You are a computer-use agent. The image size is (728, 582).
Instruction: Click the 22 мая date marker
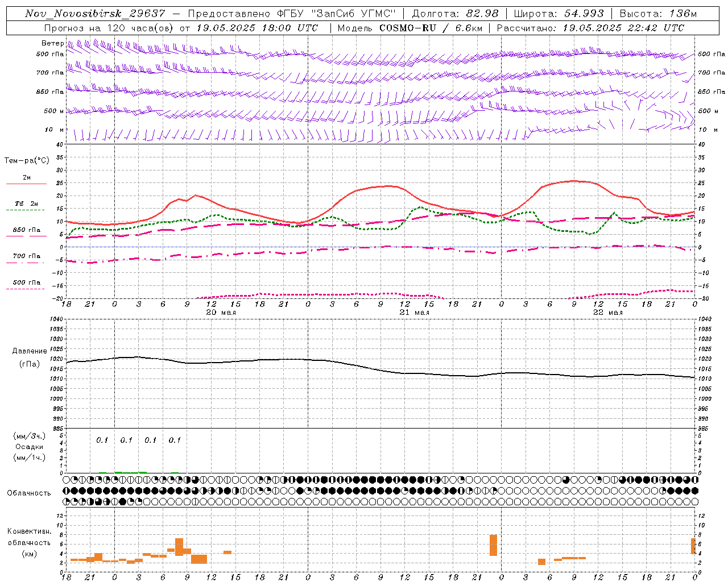(x=607, y=313)
